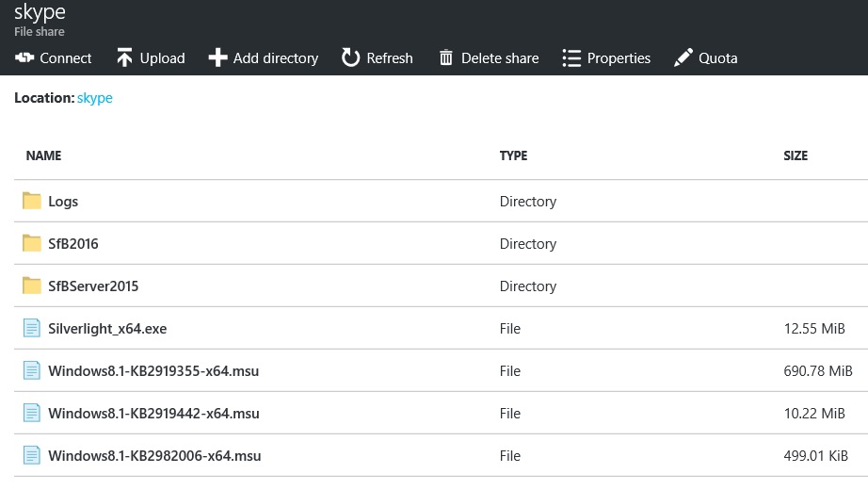Image resolution: width=868 pixels, height=490 pixels.
Task: Select the Silverlight_x64.exe file name
Action: 107,329
